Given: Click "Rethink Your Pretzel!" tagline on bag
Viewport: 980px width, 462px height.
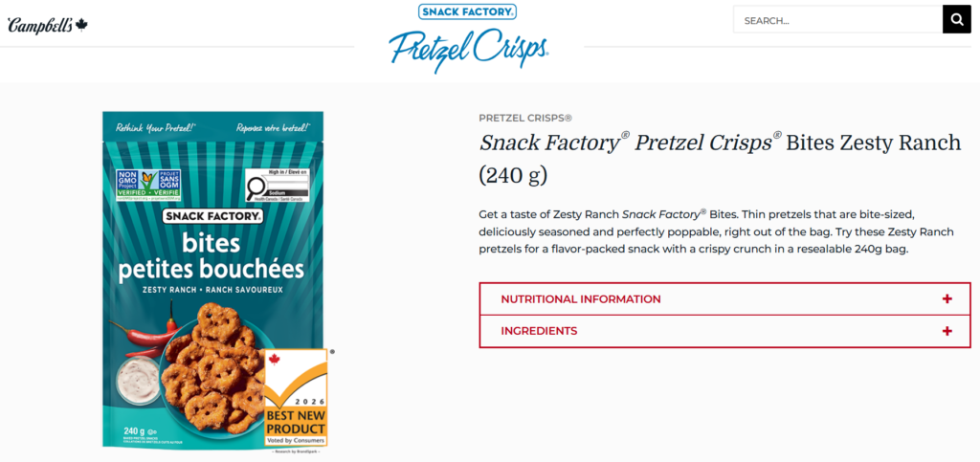Looking at the screenshot, I should click(x=156, y=126).
